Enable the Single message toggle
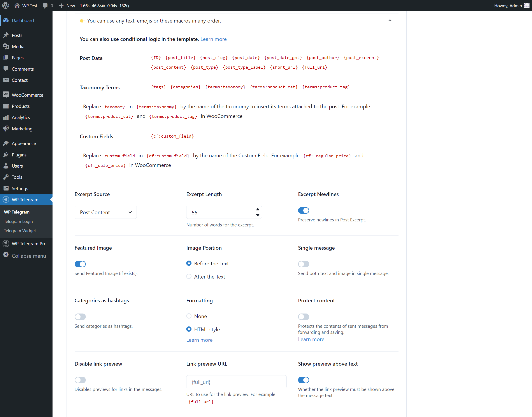This screenshot has height=417, width=532. [x=304, y=264]
